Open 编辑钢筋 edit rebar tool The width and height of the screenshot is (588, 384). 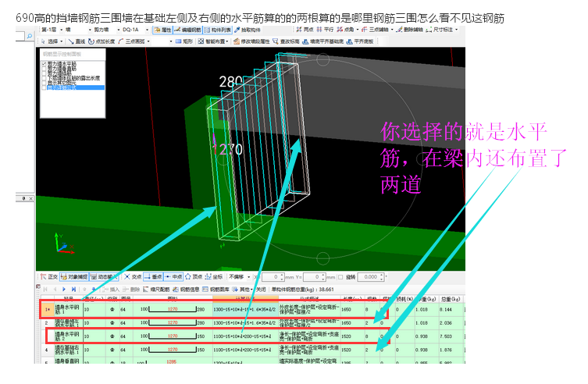tap(187, 30)
